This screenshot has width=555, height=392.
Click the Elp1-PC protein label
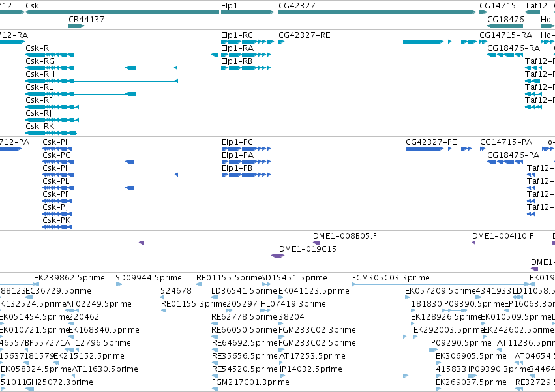237,142
